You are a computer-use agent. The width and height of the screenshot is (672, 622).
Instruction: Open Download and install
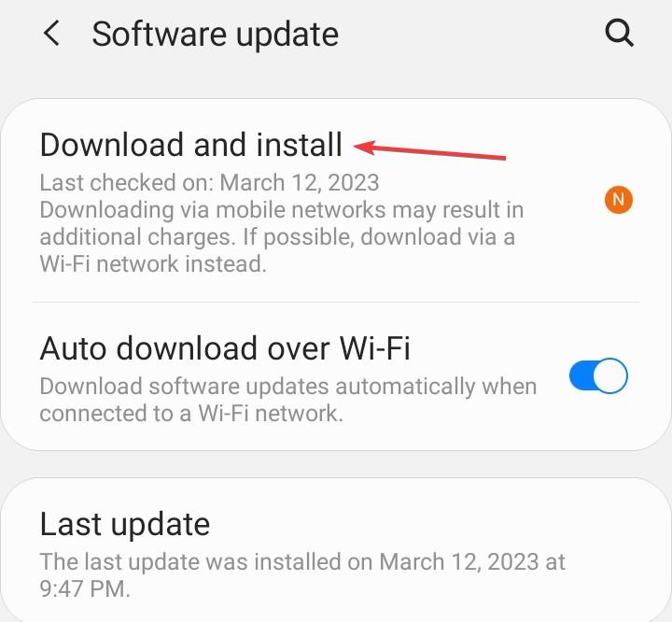(336, 201)
